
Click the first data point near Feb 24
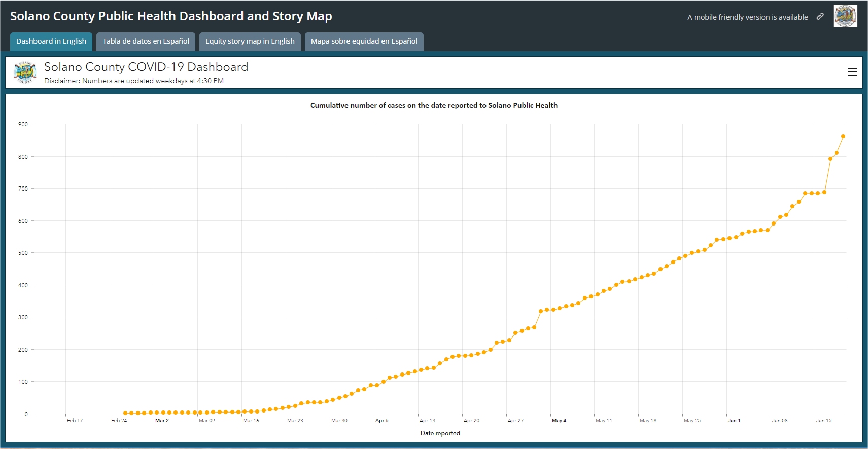click(x=125, y=413)
